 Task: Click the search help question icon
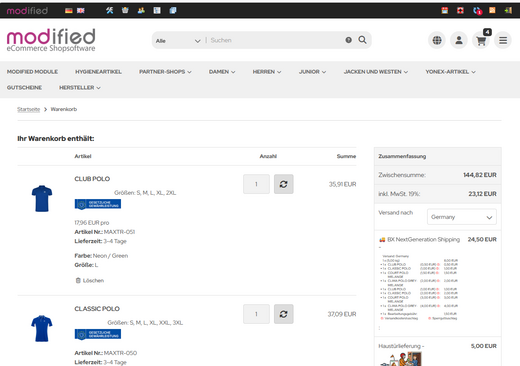pyautogui.click(x=348, y=40)
